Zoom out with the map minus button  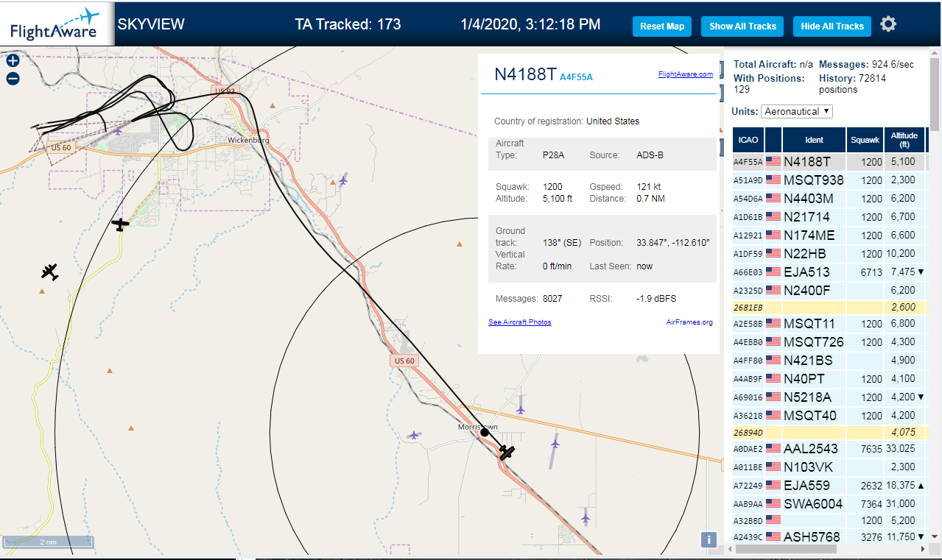[x=13, y=79]
